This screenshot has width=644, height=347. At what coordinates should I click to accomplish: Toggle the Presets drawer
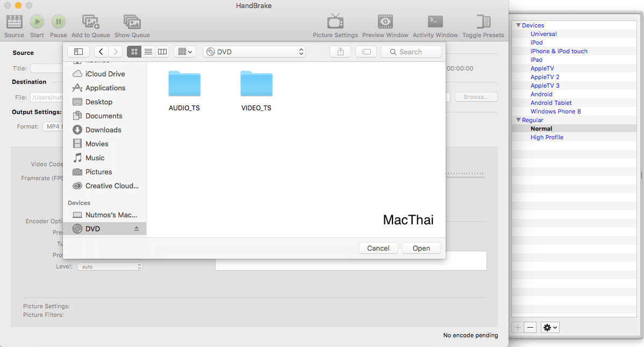(483, 25)
